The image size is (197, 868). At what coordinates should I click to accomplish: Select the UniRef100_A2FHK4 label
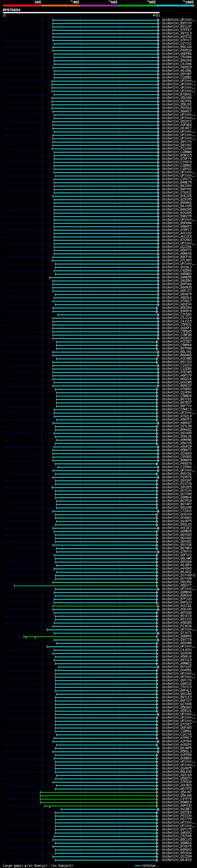(177, 741)
